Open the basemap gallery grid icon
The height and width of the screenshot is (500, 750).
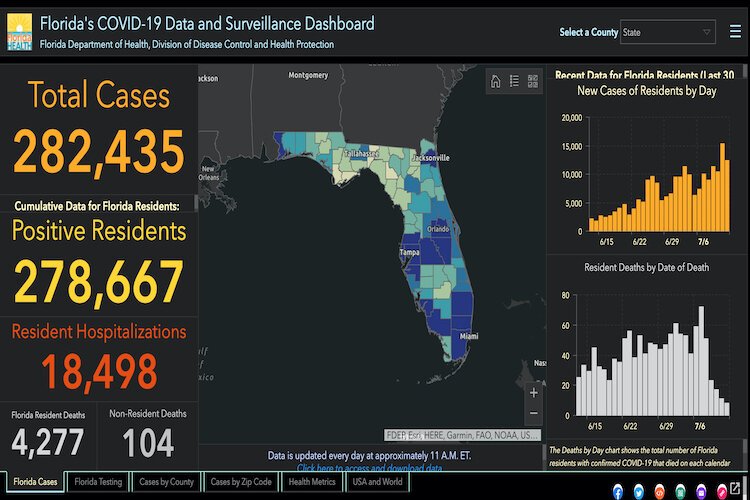coord(532,82)
